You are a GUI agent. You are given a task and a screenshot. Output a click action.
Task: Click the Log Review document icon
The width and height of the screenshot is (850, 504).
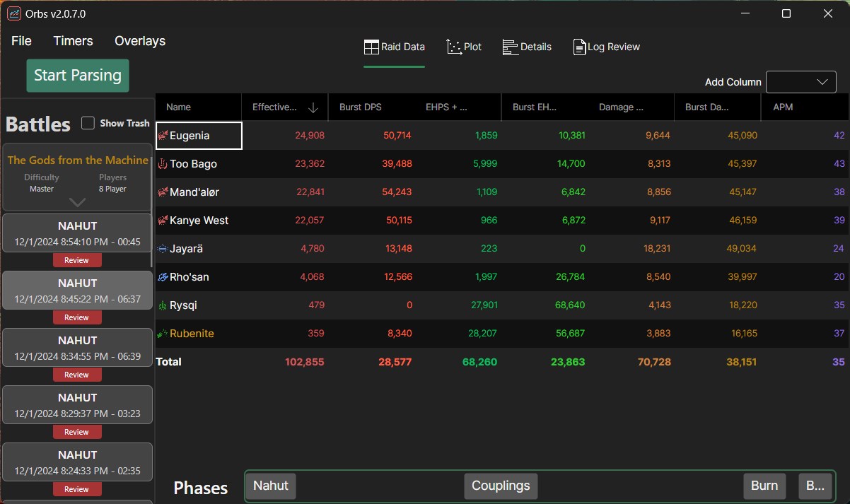click(580, 47)
